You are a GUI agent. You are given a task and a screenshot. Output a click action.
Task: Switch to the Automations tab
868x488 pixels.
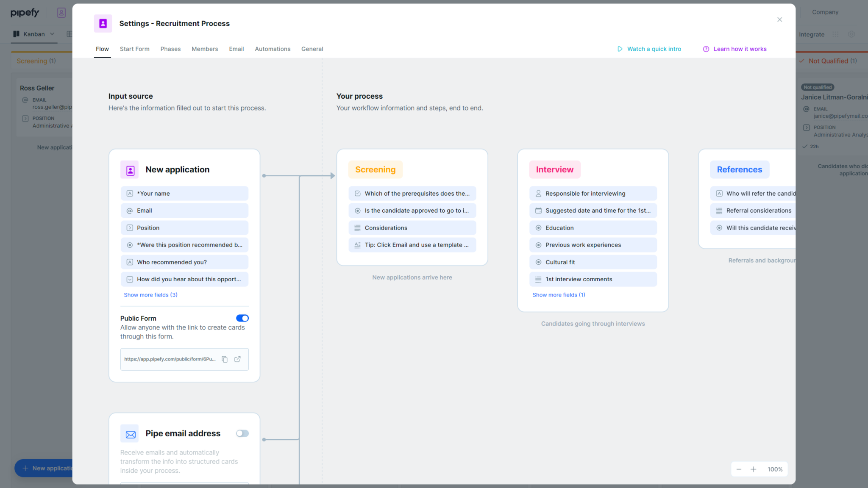point(273,49)
